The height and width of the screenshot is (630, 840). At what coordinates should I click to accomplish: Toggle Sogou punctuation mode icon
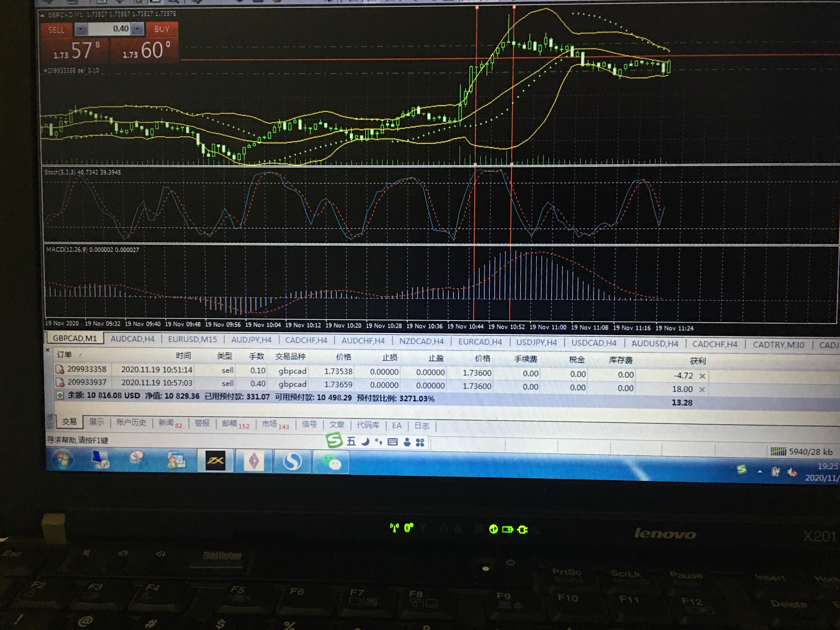tap(378, 442)
